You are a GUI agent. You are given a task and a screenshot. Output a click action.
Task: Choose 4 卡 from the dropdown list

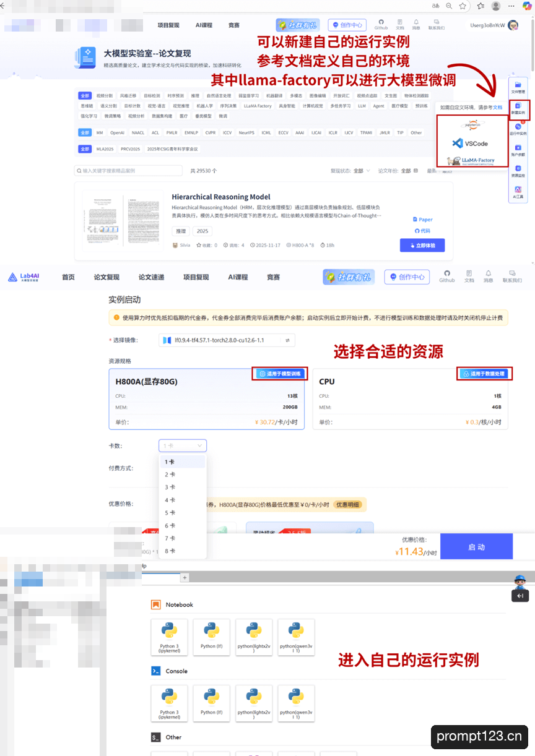point(170,500)
